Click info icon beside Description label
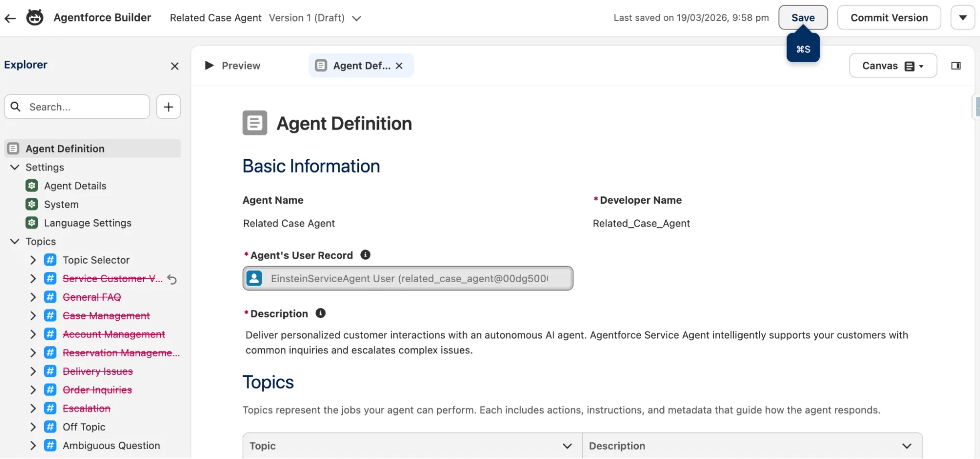 [321, 313]
